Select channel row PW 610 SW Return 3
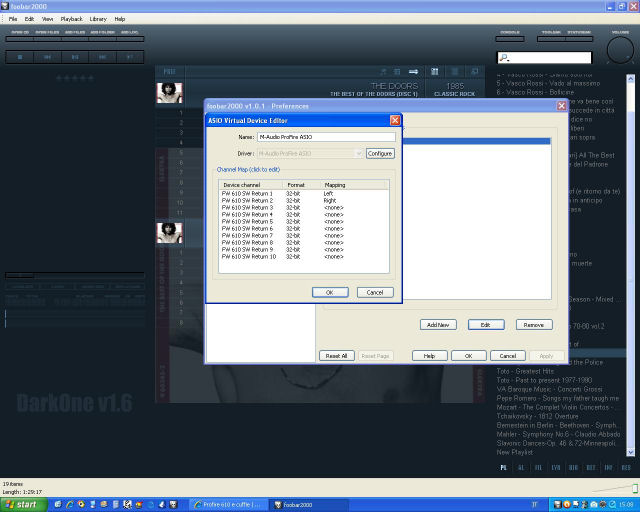Image resolution: width=640 pixels, height=512 pixels. pos(303,207)
